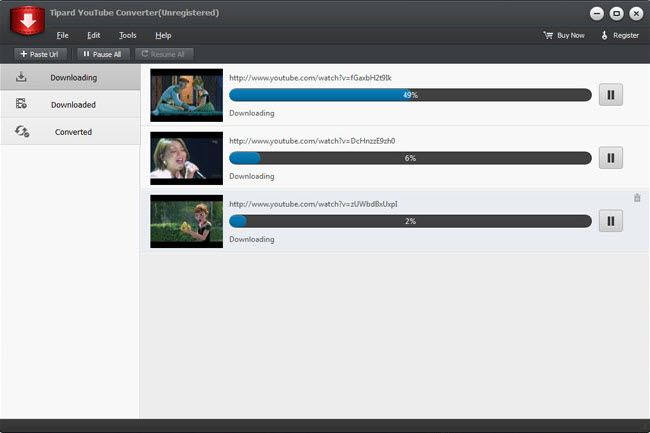This screenshot has height=433, width=650.
Task: Maximize the Tipard YouTube Converter window
Action: (616, 14)
